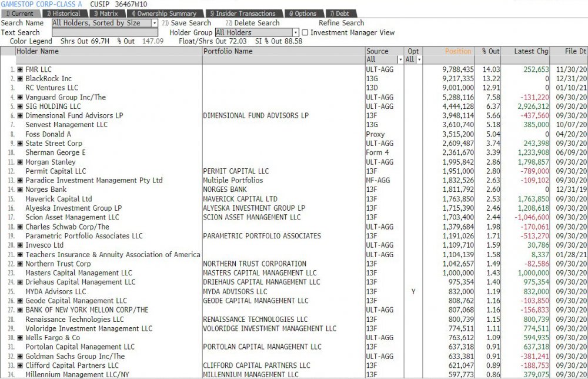Screen dimensions: 588x379
Task: Expand the Morgan Stanley holder row
Action: click(21, 162)
